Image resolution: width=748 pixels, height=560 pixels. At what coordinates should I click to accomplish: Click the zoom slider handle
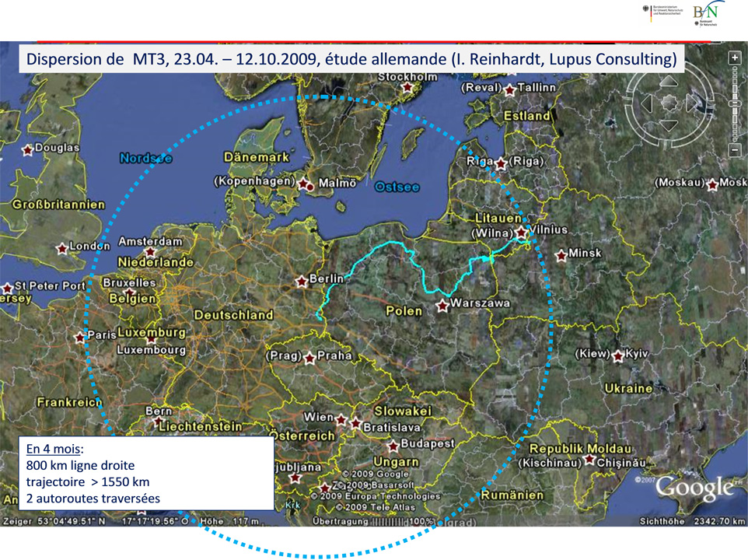tap(735, 103)
